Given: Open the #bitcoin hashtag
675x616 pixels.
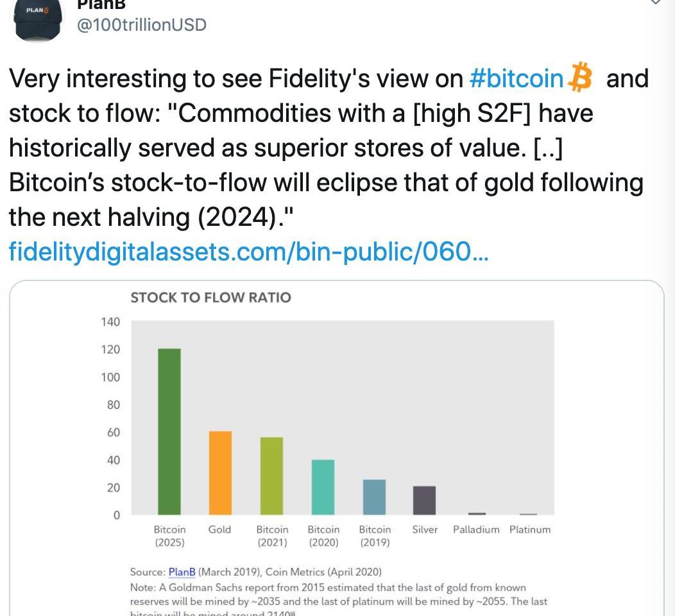Looking at the screenshot, I should tap(516, 78).
